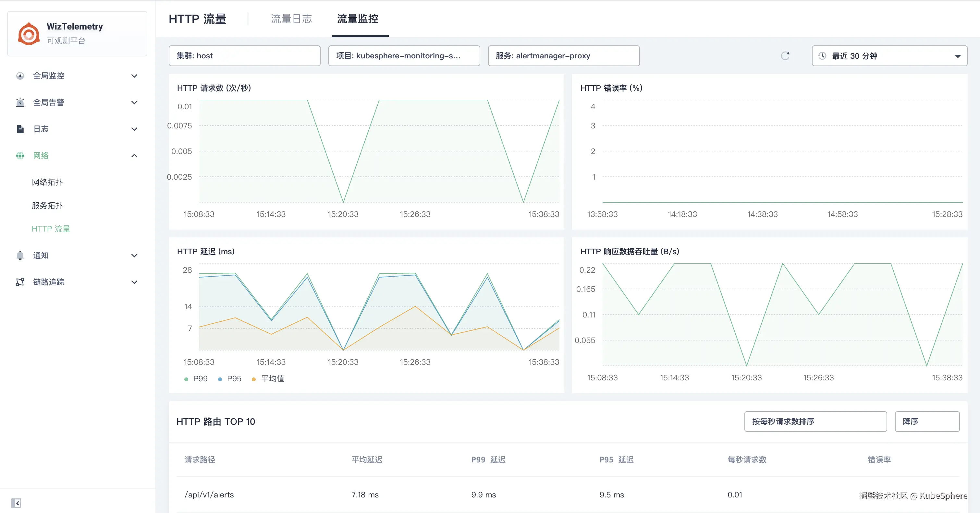Collapse the sidebar with bottom-left icon
The height and width of the screenshot is (513, 980).
pos(16,503)
